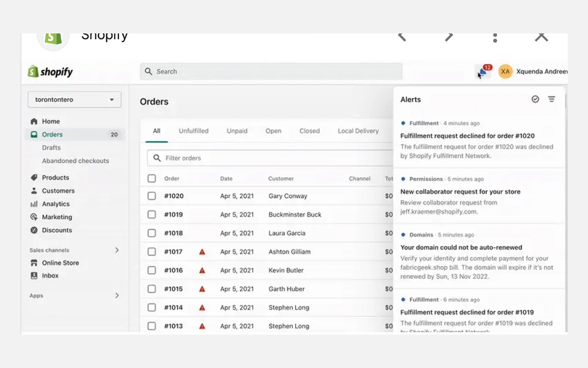This screenshot has height=368, width=588.
Task: Check the box for order #1017
Action: pos(152,252)
